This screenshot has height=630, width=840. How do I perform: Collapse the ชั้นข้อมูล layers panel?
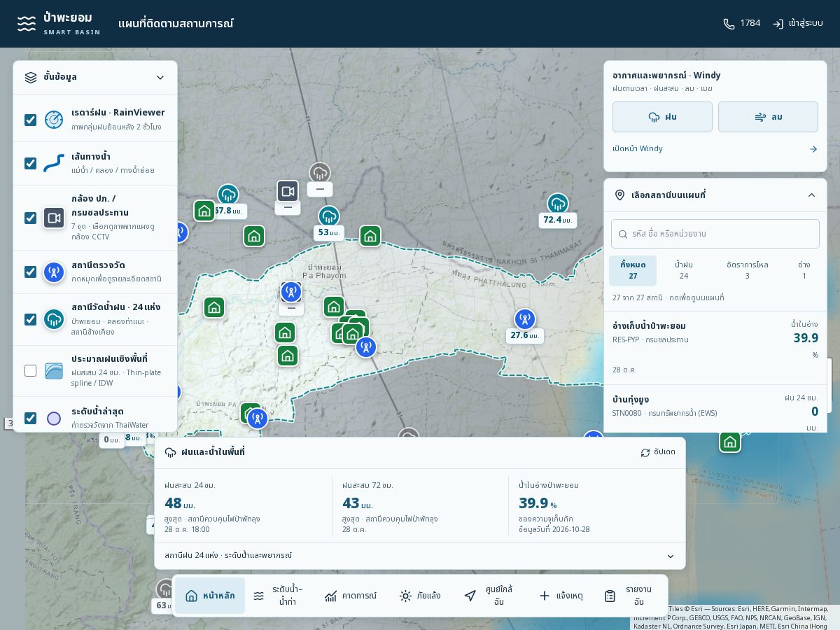point(160,78)
